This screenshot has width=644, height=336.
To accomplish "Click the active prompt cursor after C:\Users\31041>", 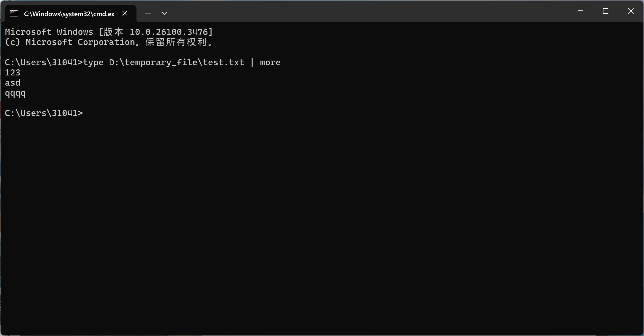I will (83, 113).
